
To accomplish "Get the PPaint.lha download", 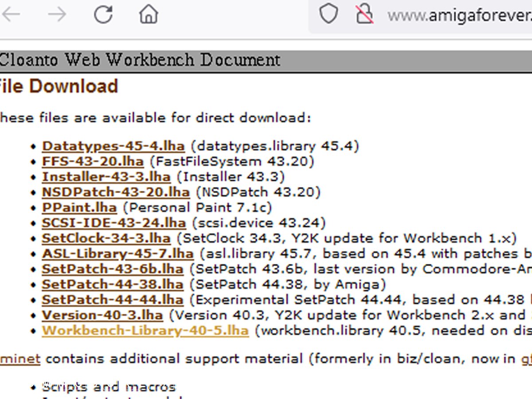I will [79, 207].
